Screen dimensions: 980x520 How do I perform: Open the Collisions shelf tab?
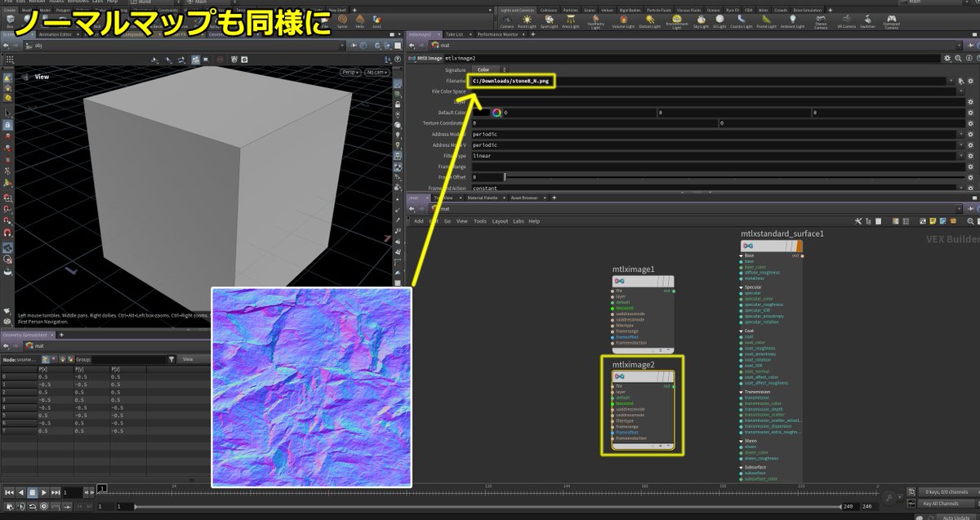(x=549, y=9)
